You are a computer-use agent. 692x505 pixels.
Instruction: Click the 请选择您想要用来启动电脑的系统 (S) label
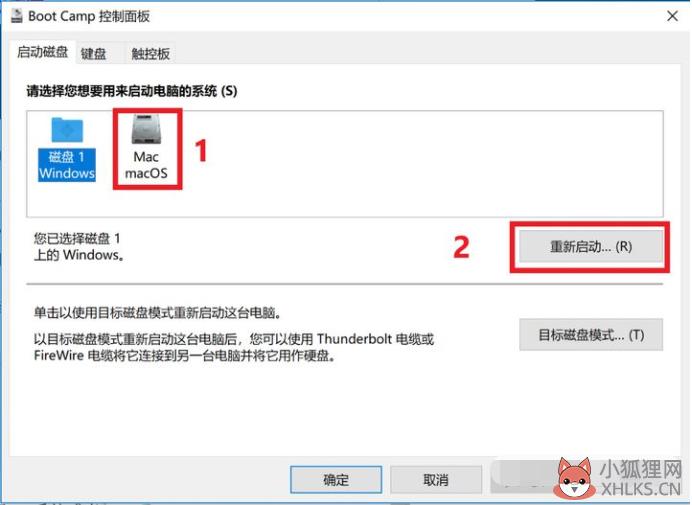click(x=132, y=91)
